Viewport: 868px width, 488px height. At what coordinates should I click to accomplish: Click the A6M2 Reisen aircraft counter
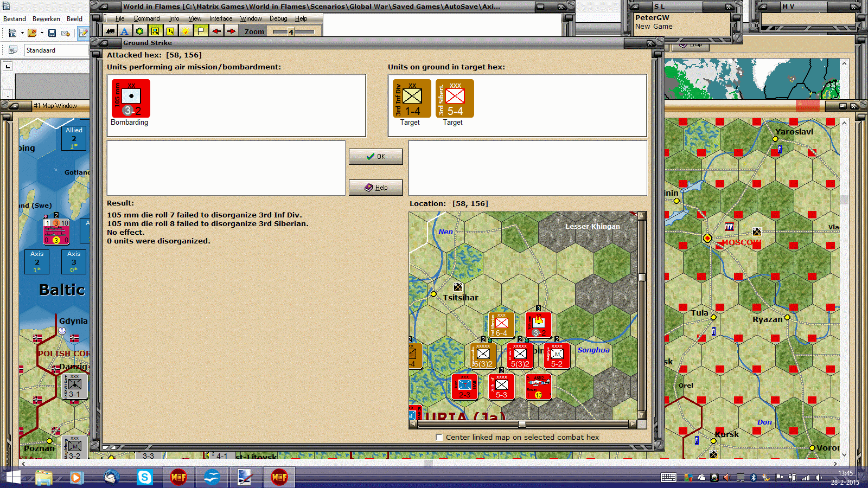coord(538,387)
